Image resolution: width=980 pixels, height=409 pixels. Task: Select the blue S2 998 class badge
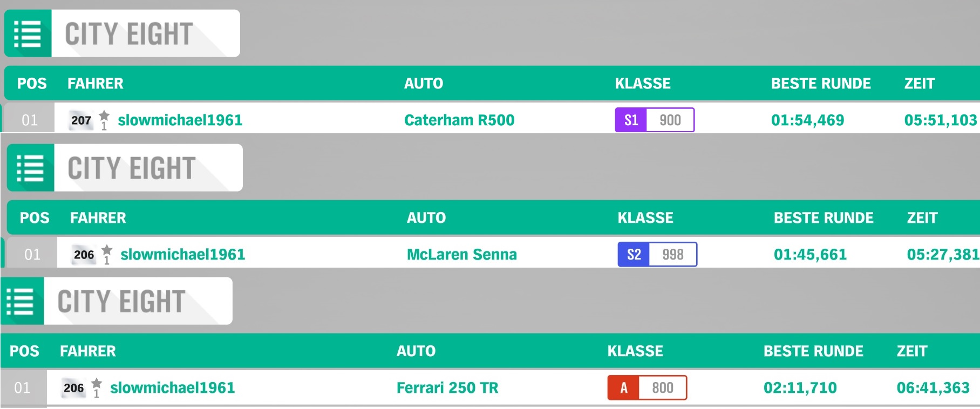point(657,254)
